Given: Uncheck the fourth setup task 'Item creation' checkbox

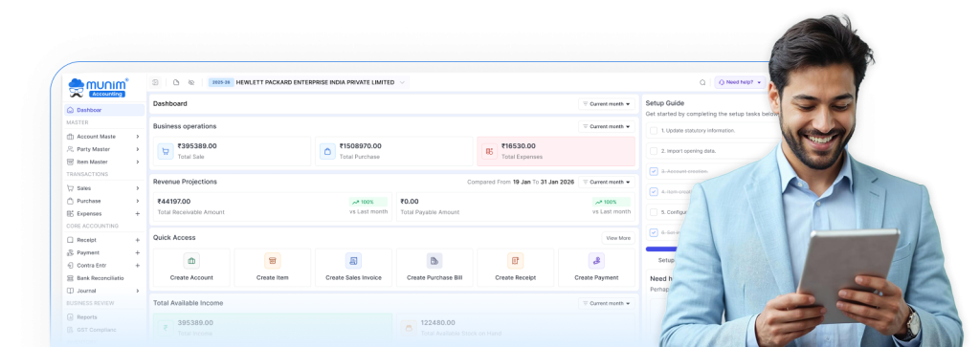Looking at the screenshot, I should point(654,191).
